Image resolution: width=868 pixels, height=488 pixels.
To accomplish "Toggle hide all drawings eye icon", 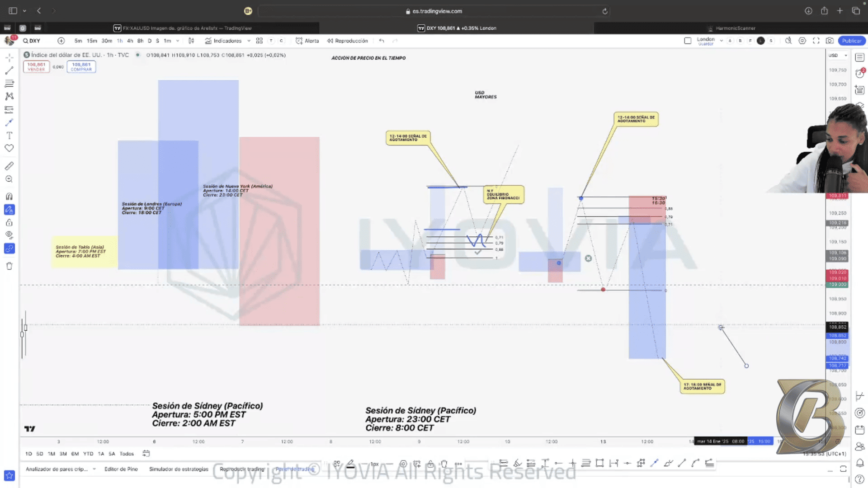I will tap(9, 235).
